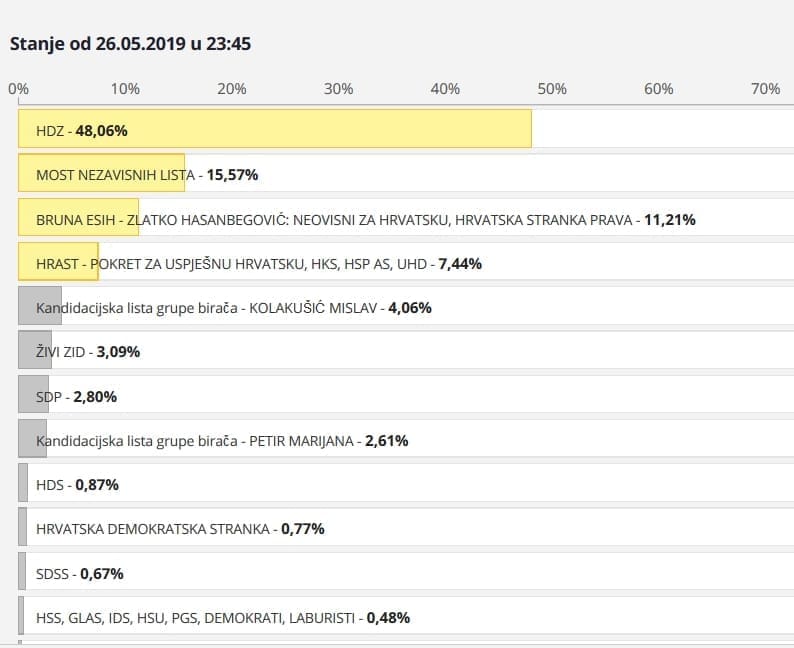Select HRVATSKA DEMOKRATSKA STRANKA 0,77% label

coord(180,529)
